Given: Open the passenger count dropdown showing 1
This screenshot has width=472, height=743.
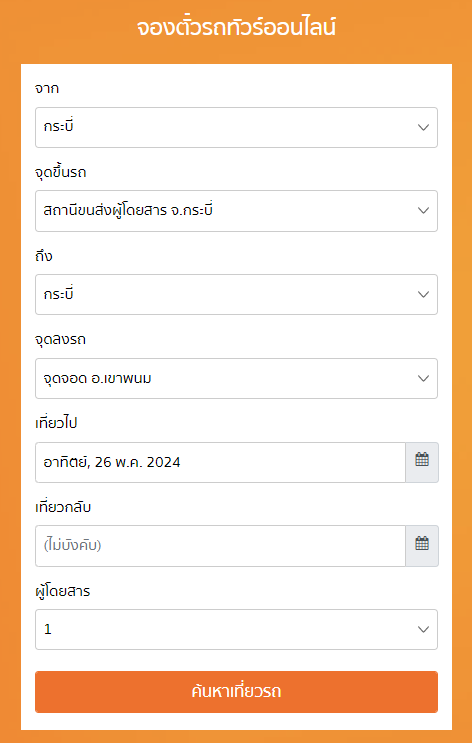Looking at the screenshot, I should pos(236,629).
